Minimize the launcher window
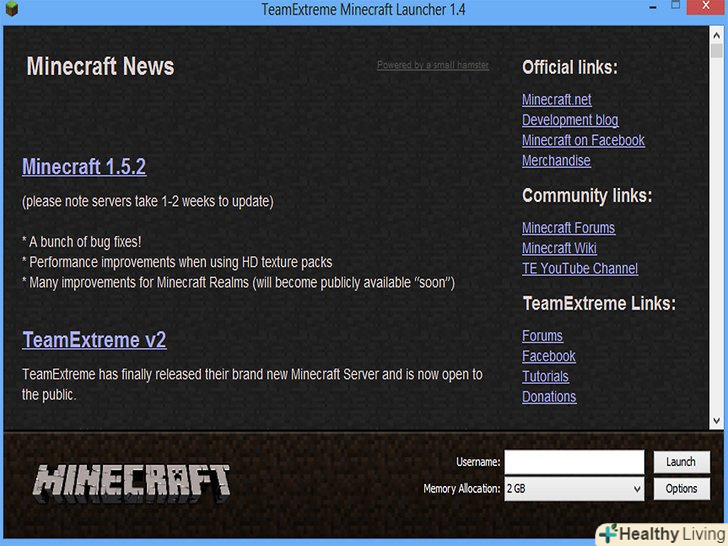728x546 pixels. click(653, 7)
